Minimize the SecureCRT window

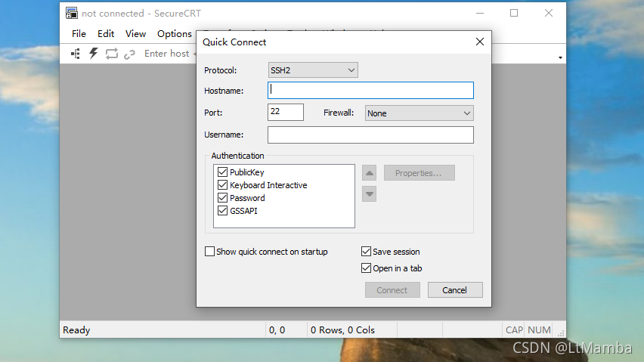[x=480, y=13]
